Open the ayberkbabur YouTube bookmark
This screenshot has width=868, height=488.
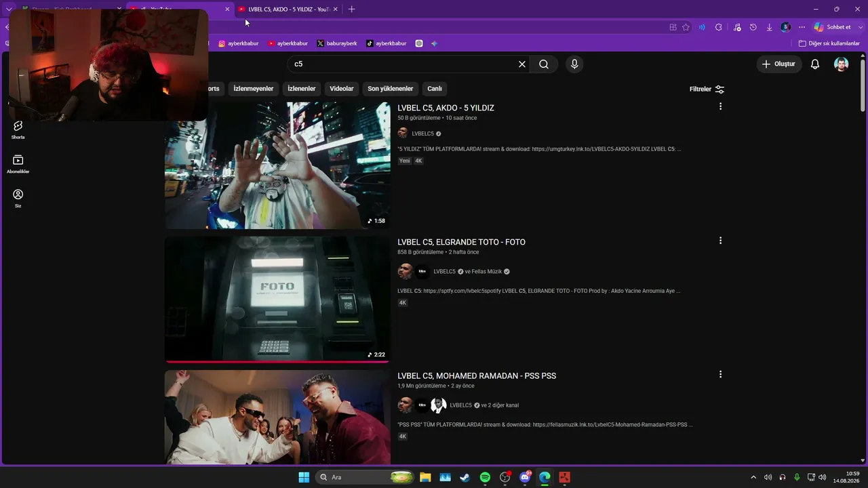288,43
